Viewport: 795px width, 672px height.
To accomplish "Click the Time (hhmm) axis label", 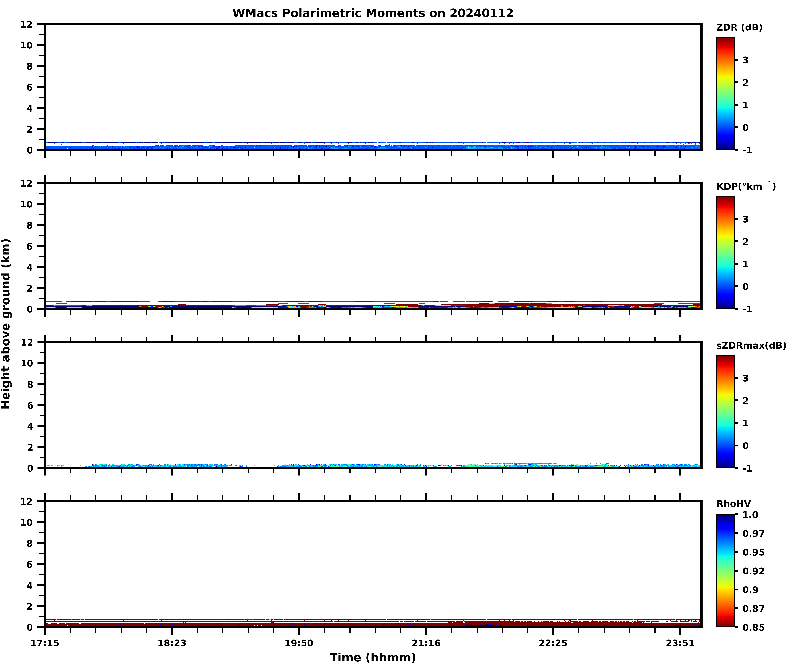I will 373,658.
